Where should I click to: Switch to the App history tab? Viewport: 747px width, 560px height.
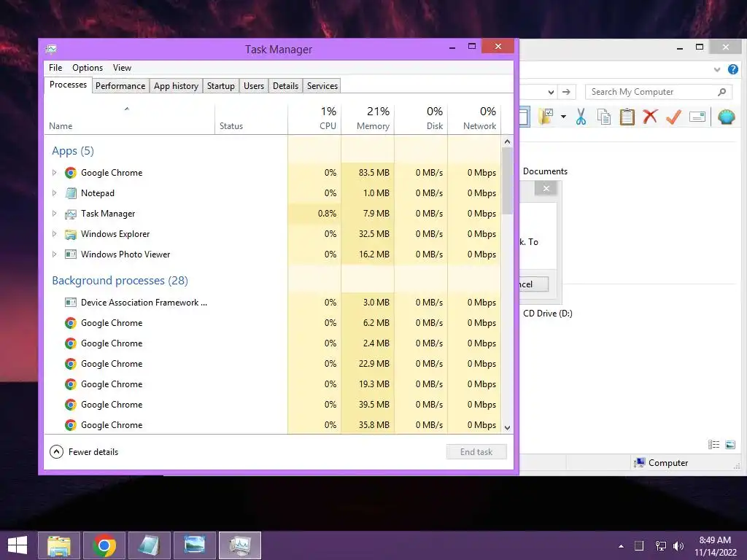click(176, 86)
